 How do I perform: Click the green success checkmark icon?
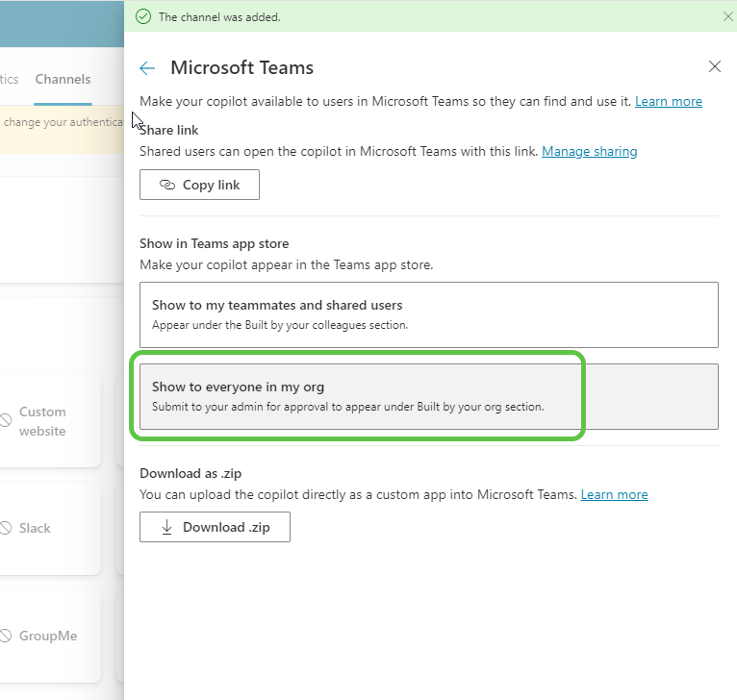point(143,16)
